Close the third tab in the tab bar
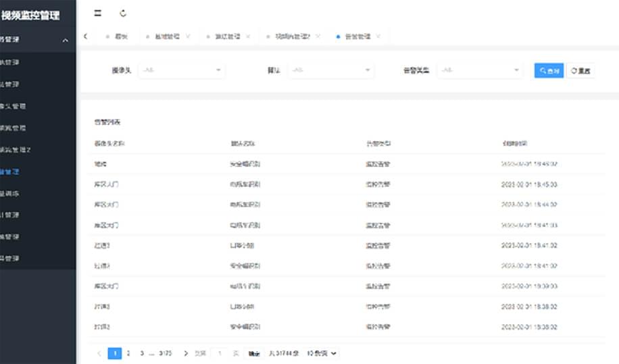619x364 pixels. click(248, 36)
